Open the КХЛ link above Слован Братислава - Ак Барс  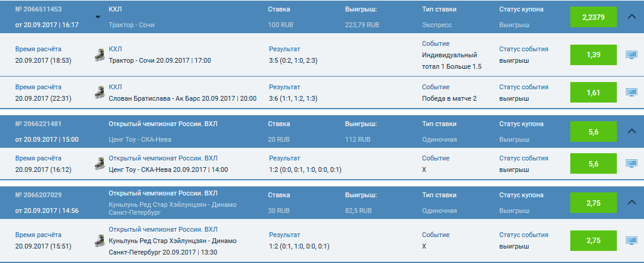click(115, 87)
